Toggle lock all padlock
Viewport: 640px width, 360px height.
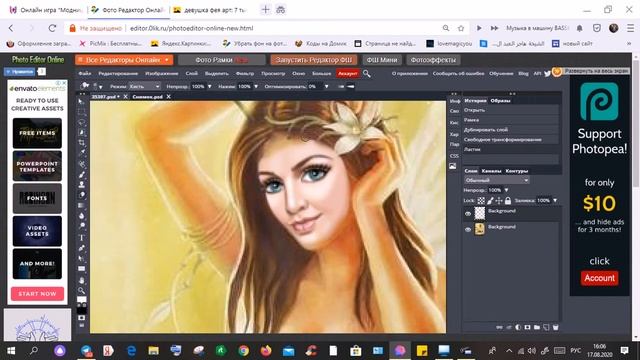[508, 200]
